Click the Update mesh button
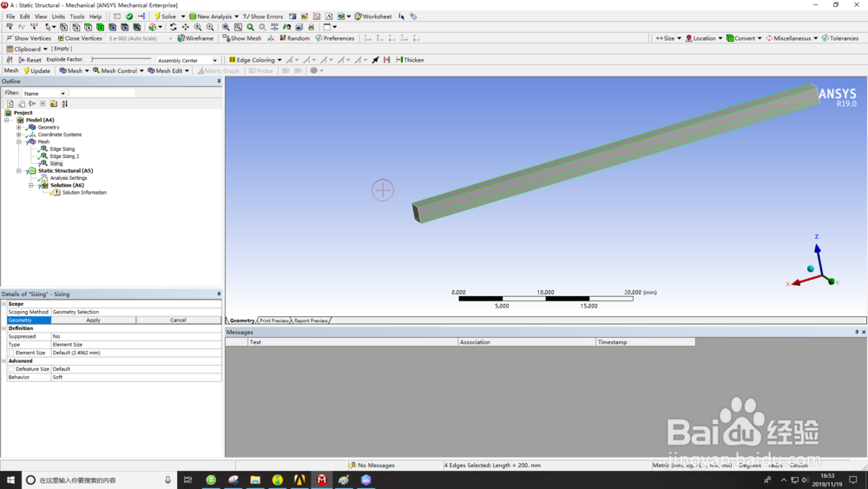Viewport: 868px width, 489px height. pos(36,71)
